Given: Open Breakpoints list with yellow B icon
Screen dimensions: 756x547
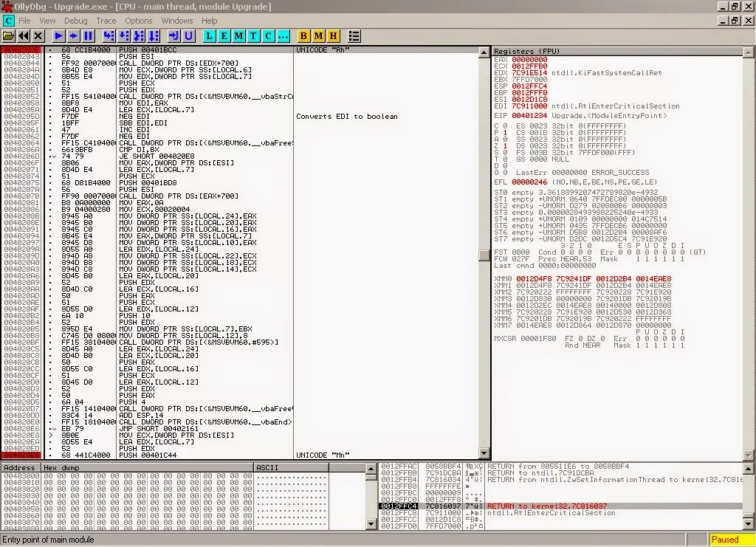Looking at the screenshot, I should pos(303,36).
